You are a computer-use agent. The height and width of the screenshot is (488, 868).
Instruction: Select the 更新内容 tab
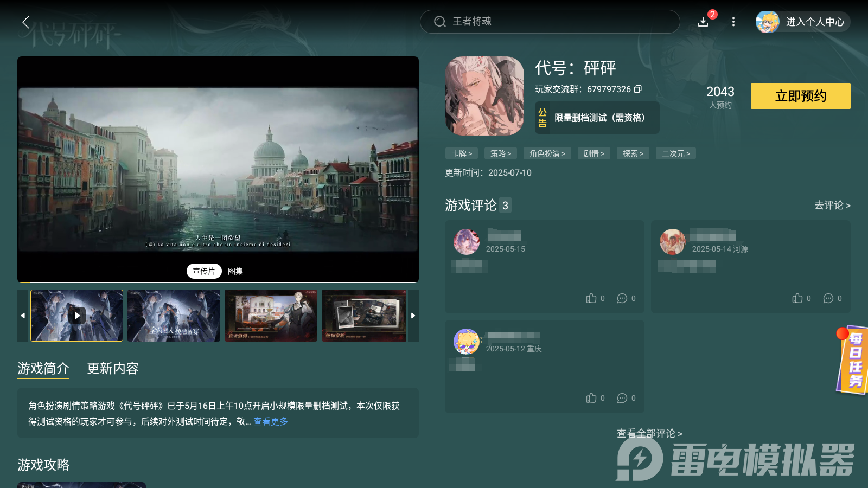pos(113,369)
